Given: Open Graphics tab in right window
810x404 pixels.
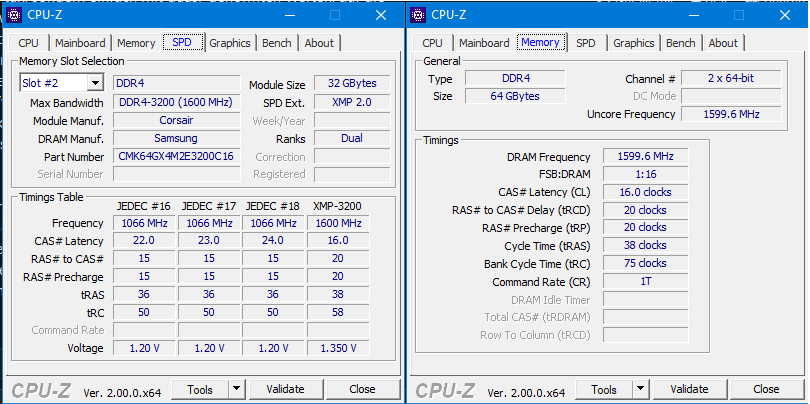Looking at the screenshot, I should click(x=634, y=43).
